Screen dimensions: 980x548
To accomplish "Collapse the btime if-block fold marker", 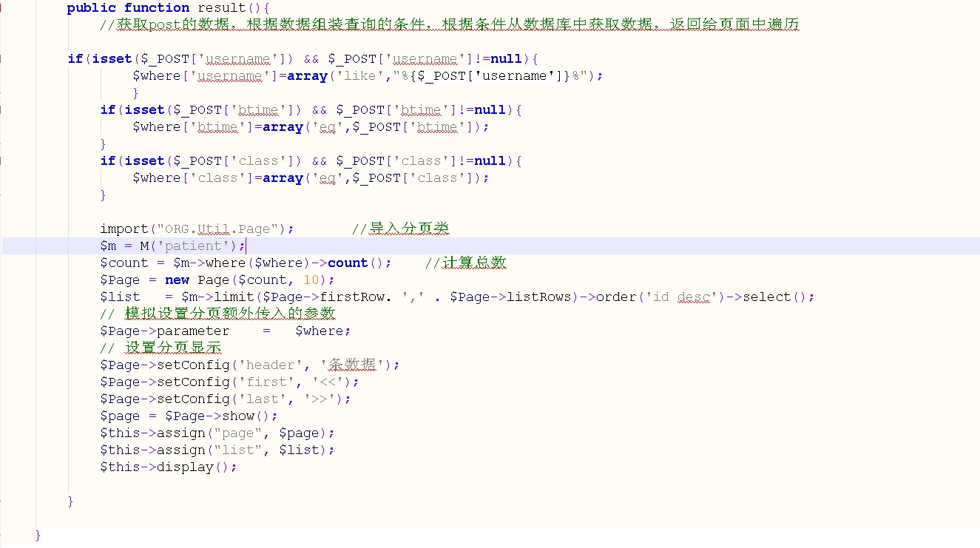I will click(x=1, y=109).
